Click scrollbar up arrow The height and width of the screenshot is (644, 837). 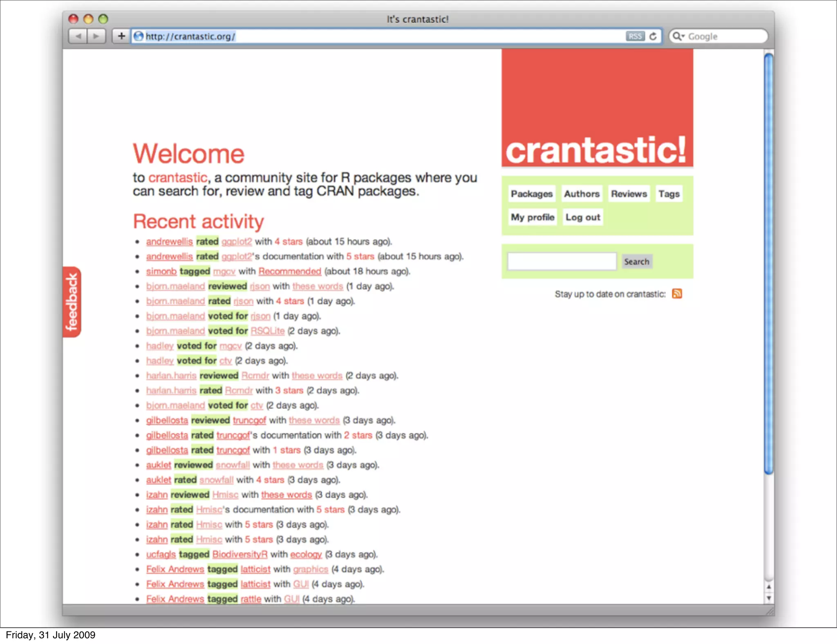pyautogui.click(x=769, y=587)
